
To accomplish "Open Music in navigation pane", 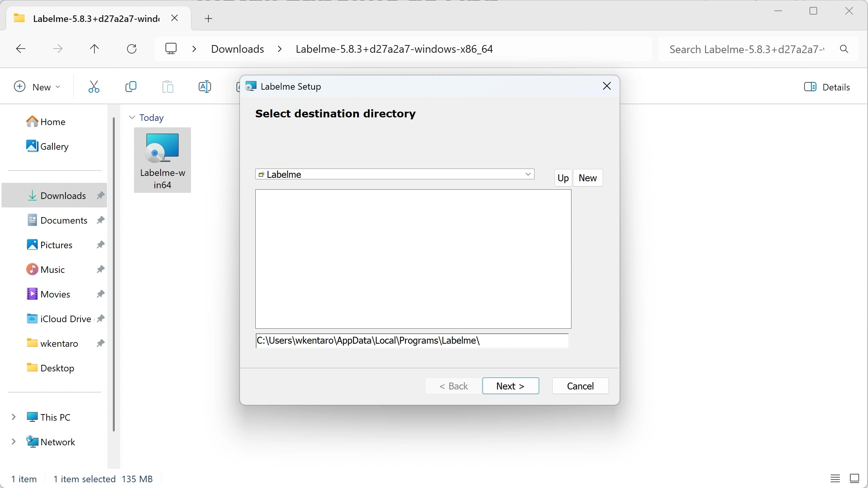I will [x=55, y=269].
